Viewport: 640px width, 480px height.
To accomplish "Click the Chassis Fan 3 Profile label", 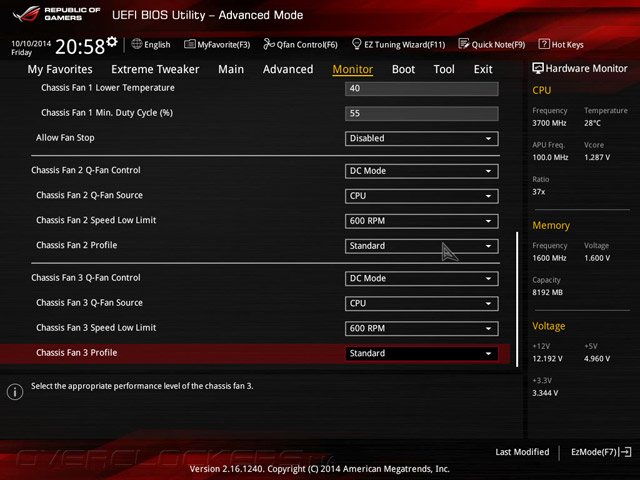I will 76,353.
